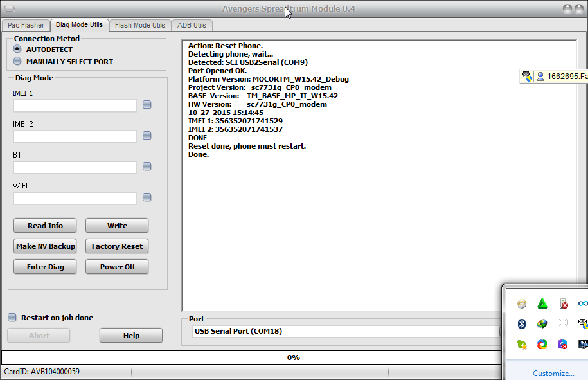Click into the IMEI 2 input field
Image resolution: width=588 pixels, height=380 pixels.
[x=75, y=136]
